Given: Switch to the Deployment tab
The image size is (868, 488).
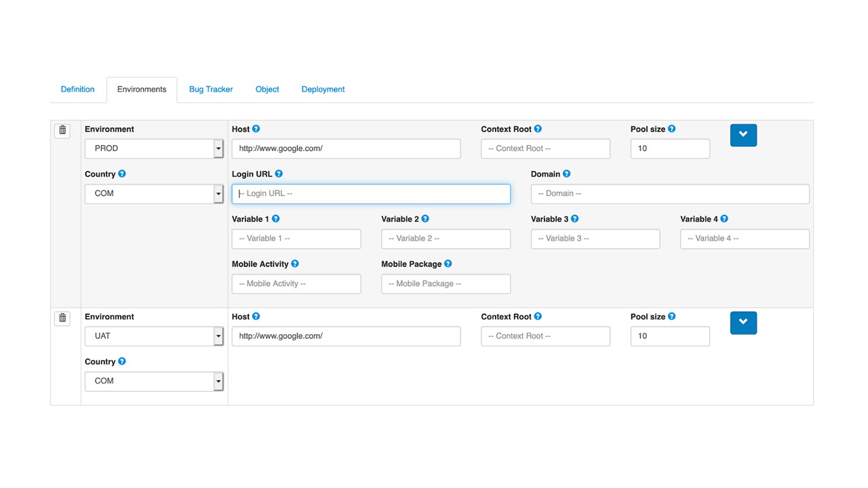Looking at the screenshot, I should click(323, 89).
